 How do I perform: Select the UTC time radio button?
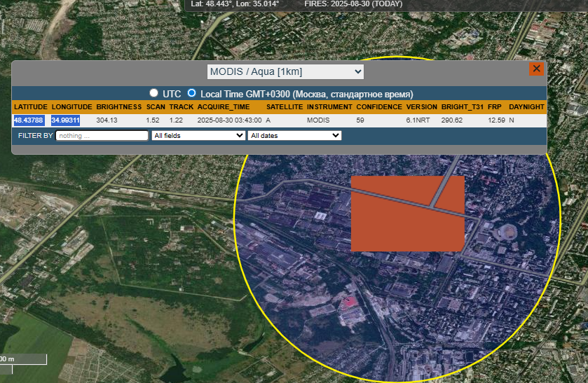point(153,93)
